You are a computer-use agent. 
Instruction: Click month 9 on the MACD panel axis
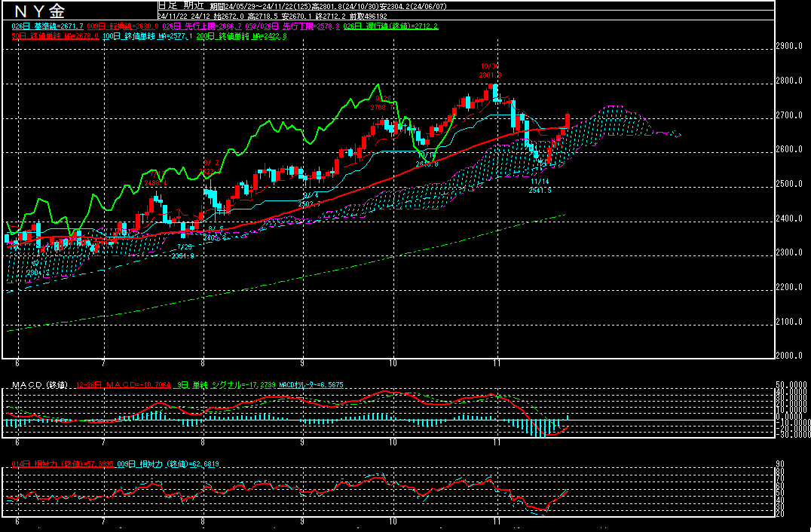click(x=301, y=442)
